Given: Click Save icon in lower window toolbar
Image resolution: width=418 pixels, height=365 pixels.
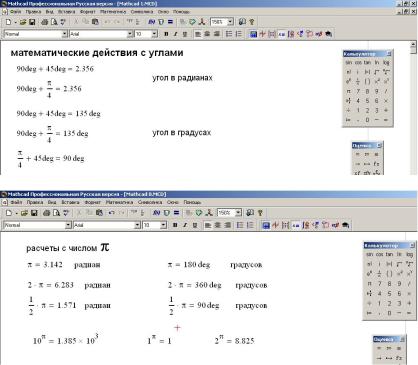Looking at the screenshot, I should [34, 213].
